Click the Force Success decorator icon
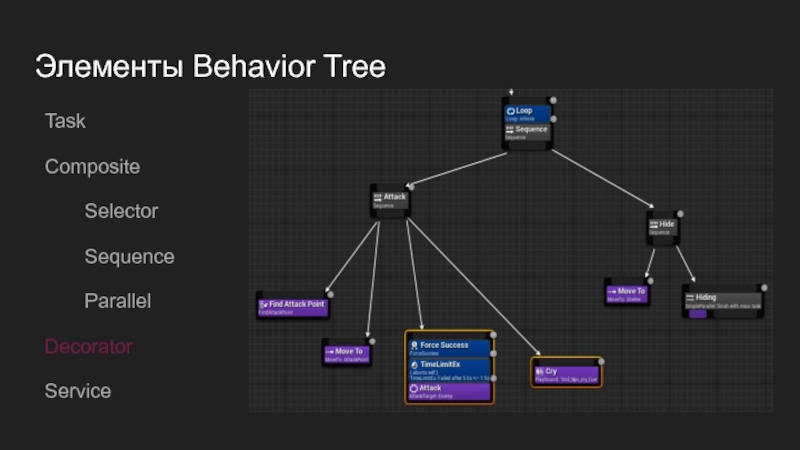The image size is (800, 450). click(414, 345)
